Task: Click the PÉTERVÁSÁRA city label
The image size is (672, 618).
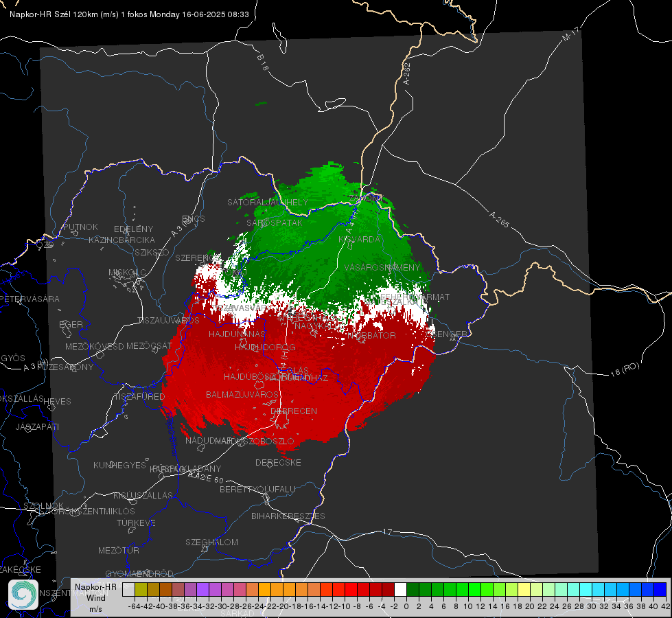Action: click(30, 299)
